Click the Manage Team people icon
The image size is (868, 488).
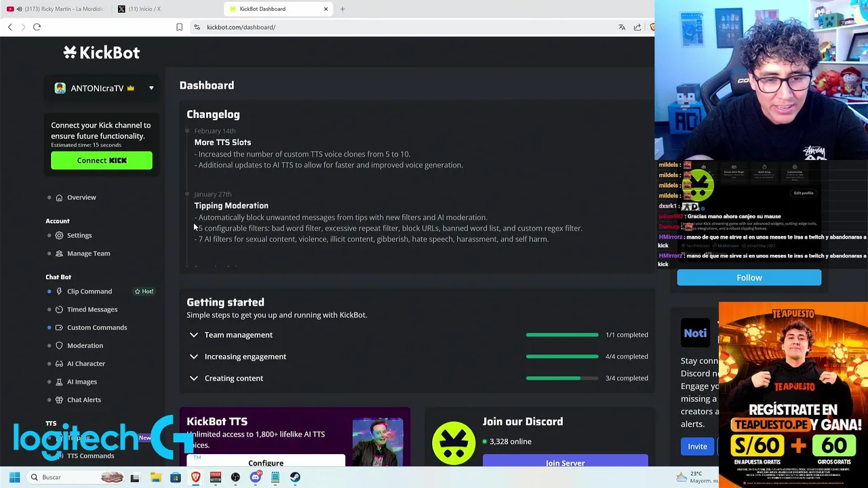point(59,253)
